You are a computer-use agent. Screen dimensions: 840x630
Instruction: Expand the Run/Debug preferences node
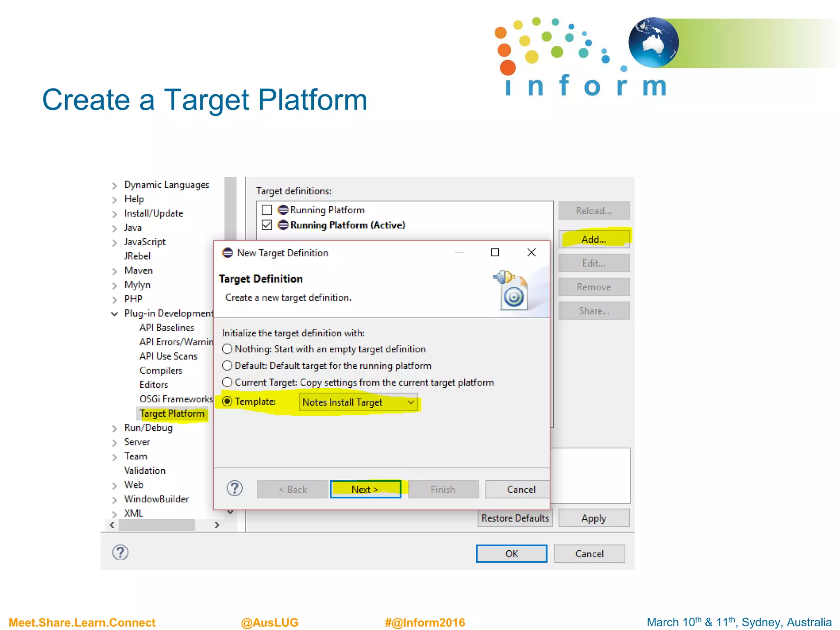(114, 429)
